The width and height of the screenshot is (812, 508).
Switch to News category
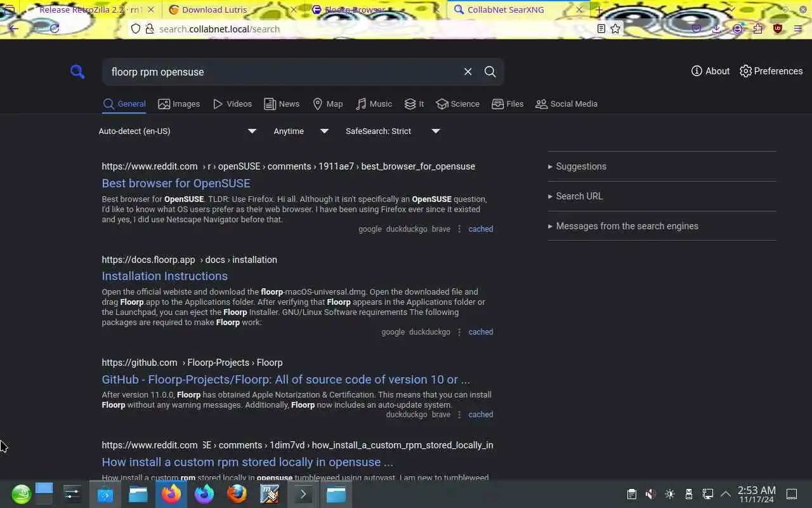(x=282, y=104)
